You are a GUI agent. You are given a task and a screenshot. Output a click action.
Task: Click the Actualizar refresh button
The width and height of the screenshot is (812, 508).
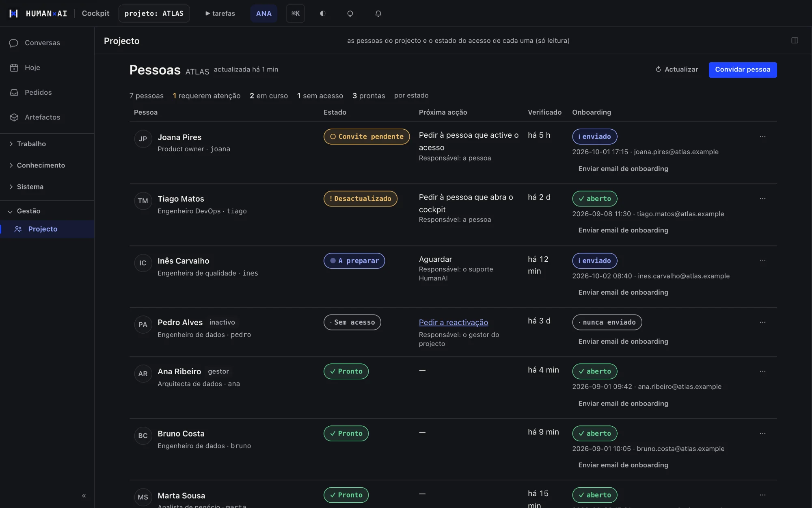[677, 69]
